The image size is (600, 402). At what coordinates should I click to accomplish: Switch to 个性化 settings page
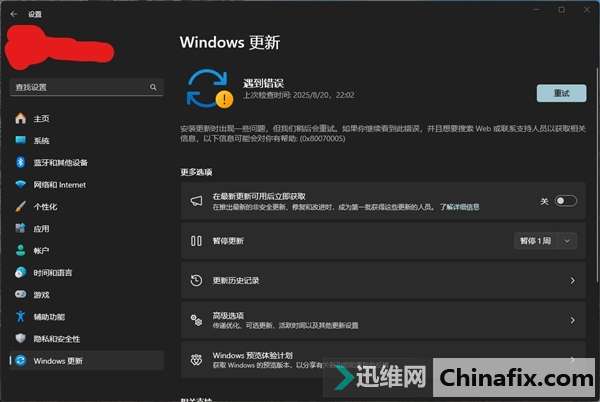tap(87, 207)
